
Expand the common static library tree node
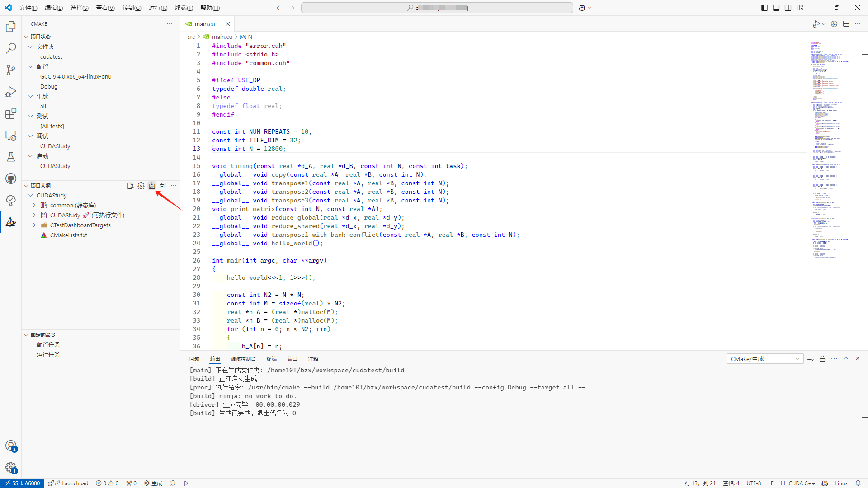tap(34, 205)
